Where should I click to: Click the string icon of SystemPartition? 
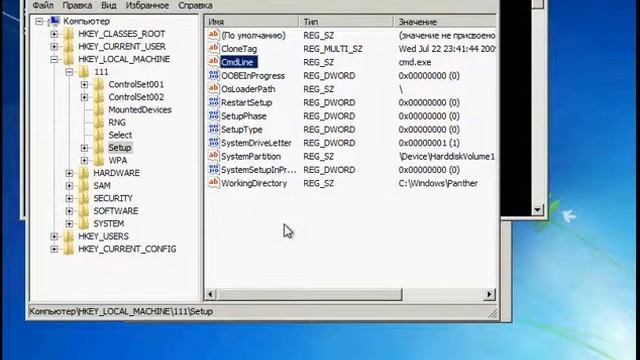click(x=213, y=156)
